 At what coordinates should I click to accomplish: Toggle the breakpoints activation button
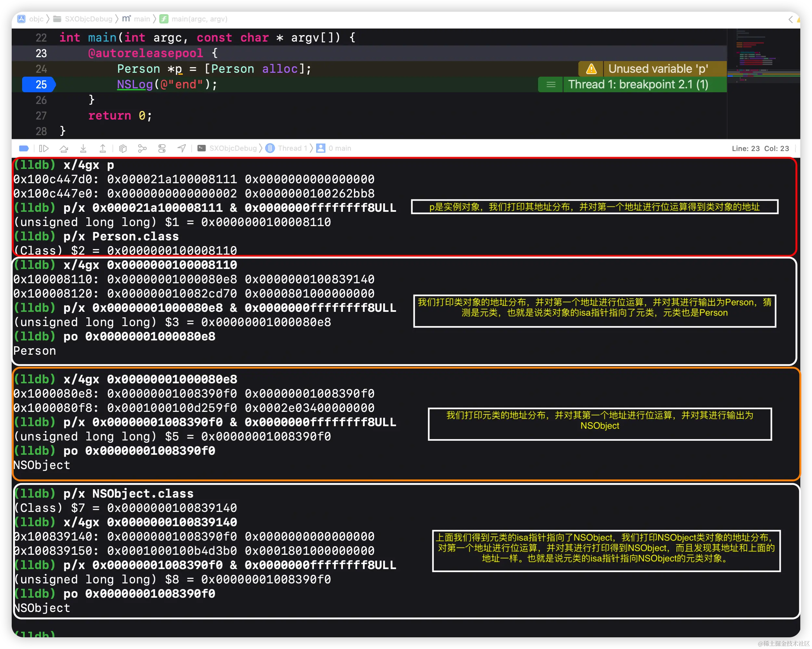pos(24,148)
